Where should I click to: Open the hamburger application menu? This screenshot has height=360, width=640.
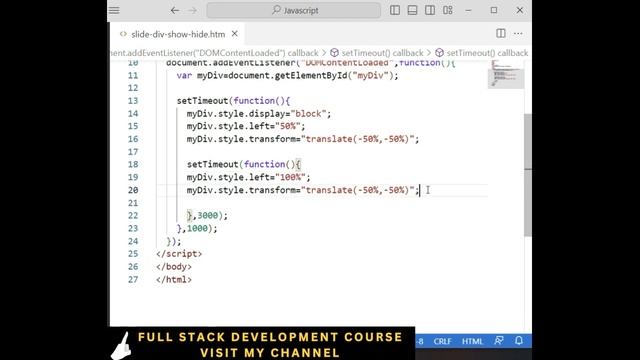(x=114, y=10)
